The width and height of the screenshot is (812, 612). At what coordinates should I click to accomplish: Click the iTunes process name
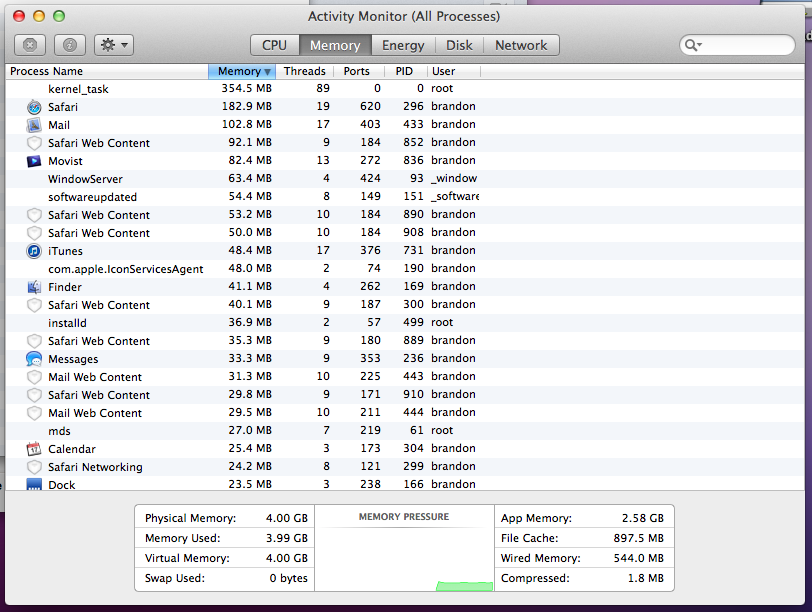(x=65, y=251)
